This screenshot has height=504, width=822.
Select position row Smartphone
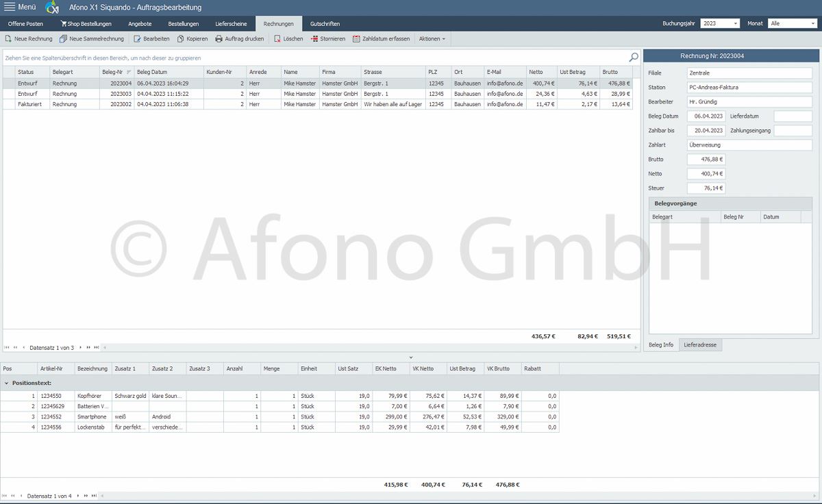tap(279, 416)
